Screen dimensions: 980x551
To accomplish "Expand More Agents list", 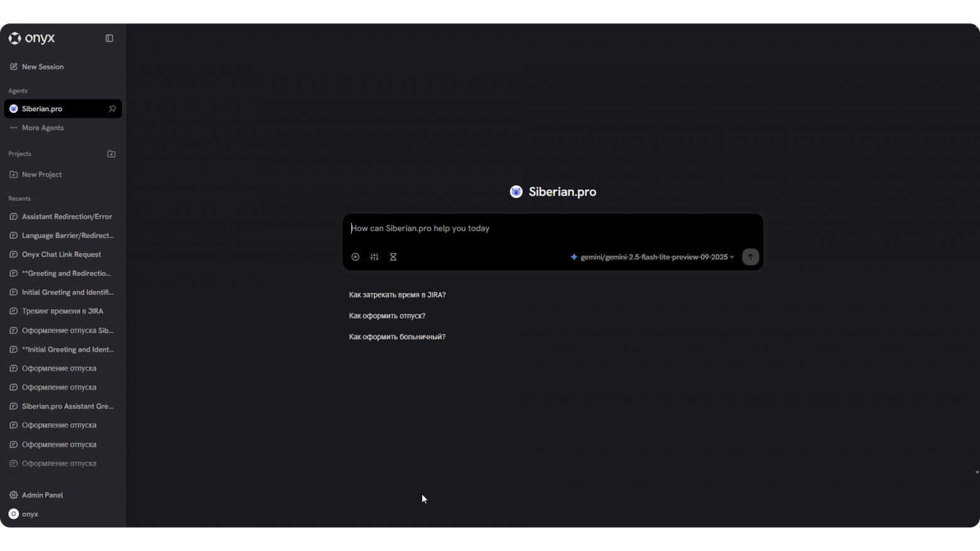I will (x=43, y=128).
